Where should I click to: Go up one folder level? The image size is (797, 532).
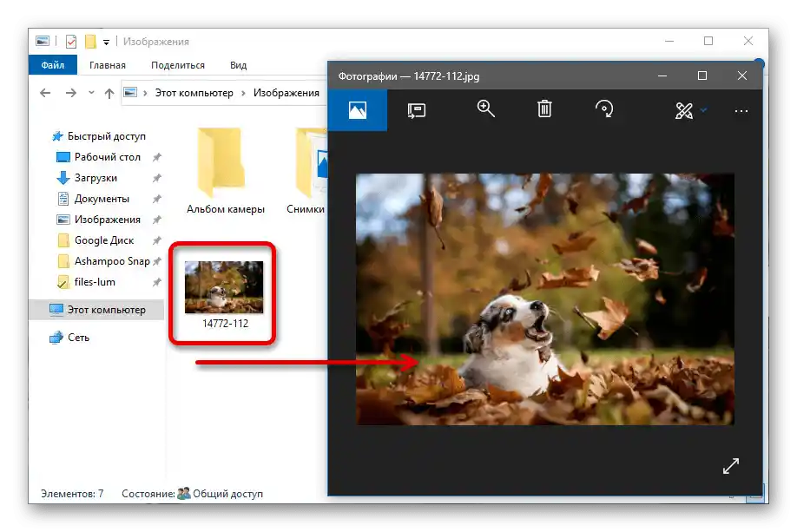[x=109, y=93]
